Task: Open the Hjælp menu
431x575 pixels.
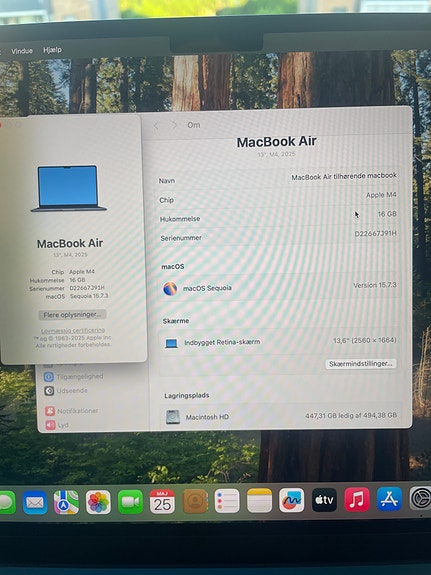Action: click(52, 50)
